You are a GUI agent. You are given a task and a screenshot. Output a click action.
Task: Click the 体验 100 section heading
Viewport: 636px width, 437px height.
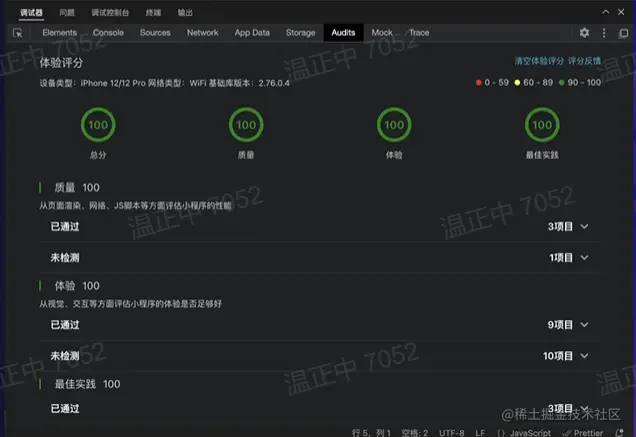(x=77, y=286)
